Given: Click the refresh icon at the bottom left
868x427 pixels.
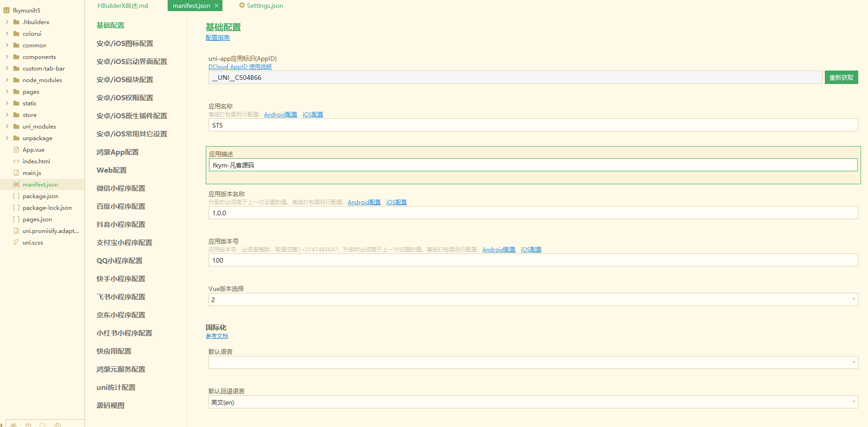Looking at the screenshot, I should 43,425.
